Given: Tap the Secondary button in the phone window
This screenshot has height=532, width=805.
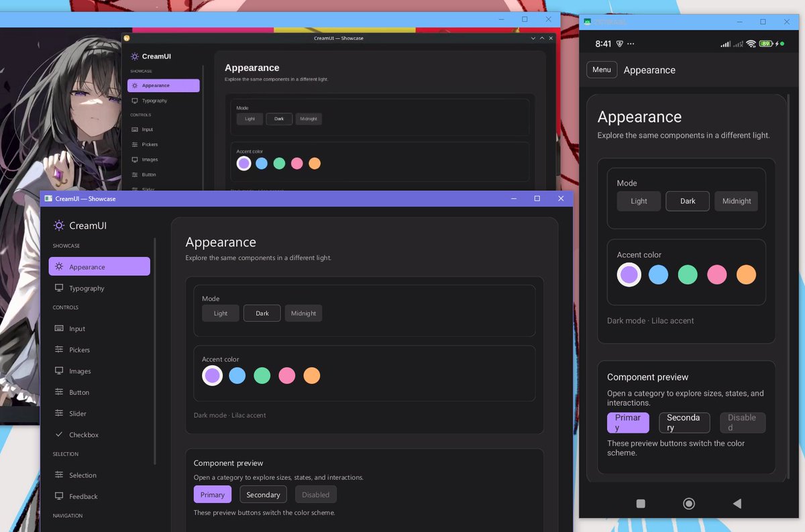Looking at the screenshot, I should (x=685, y=423).
